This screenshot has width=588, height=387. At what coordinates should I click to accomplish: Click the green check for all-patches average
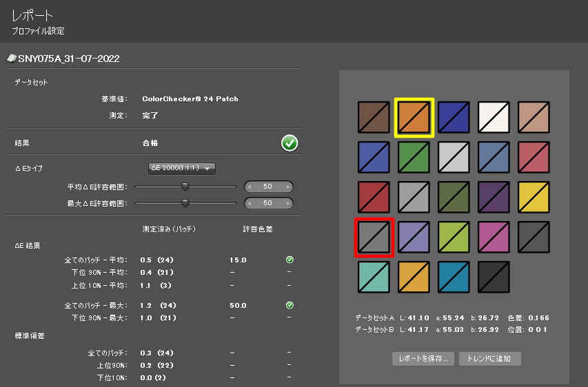(x=290, y=260)
